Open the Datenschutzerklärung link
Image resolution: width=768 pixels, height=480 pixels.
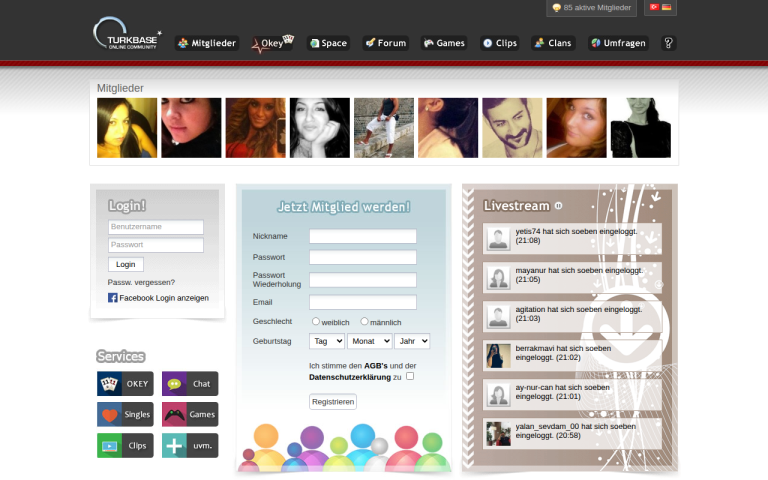tap(350, 377)
